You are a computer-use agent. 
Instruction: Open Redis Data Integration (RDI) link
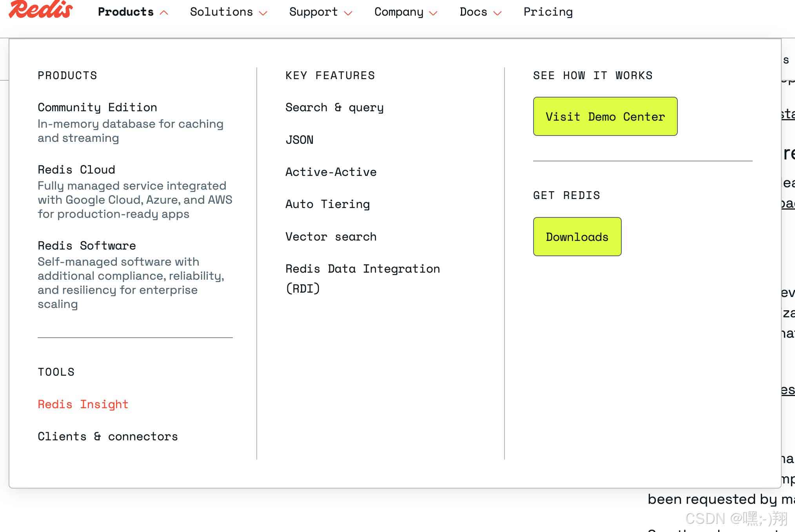pos(363,279)
